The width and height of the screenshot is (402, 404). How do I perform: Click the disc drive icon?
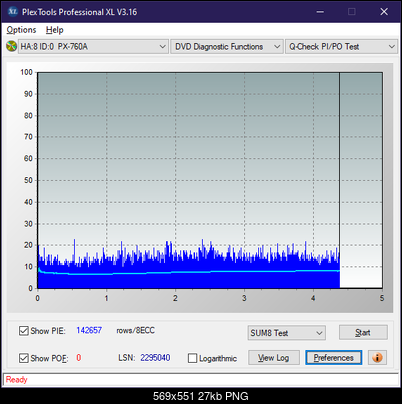coord(11,46)
